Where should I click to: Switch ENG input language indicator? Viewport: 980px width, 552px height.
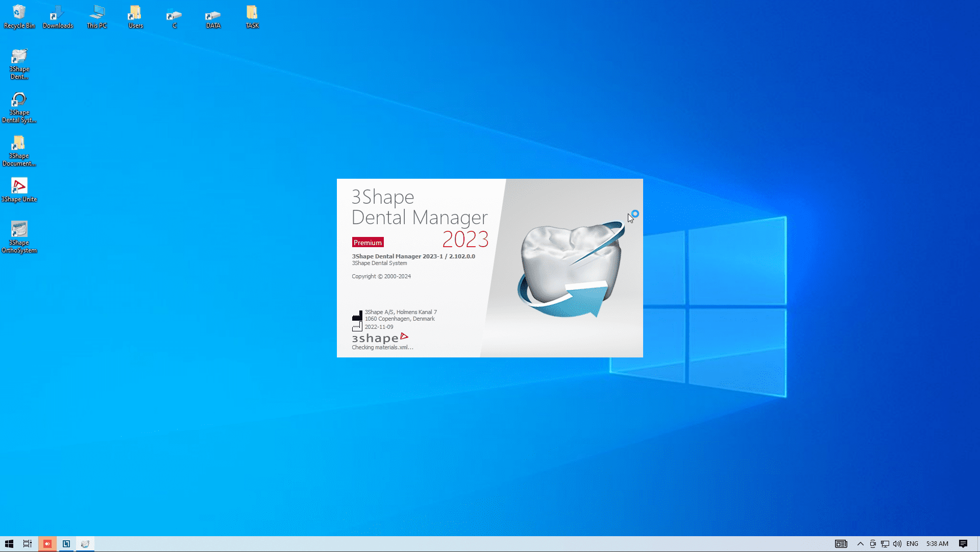[912, 544]
